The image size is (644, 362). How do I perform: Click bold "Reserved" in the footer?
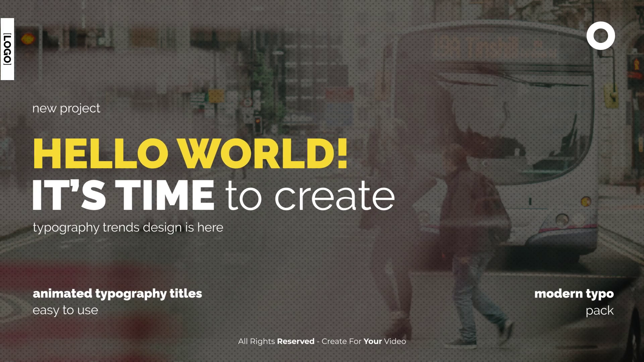pos(296,341)
